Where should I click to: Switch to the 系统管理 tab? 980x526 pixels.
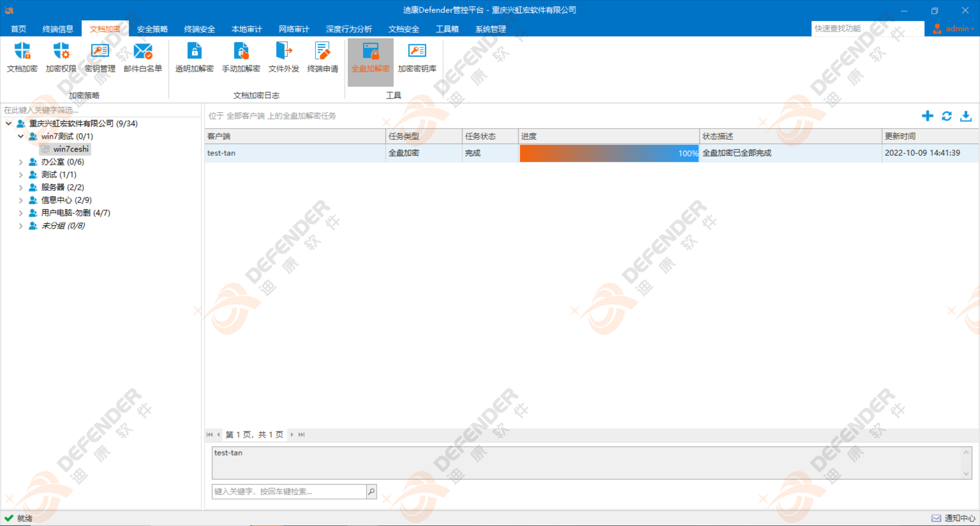491,29
